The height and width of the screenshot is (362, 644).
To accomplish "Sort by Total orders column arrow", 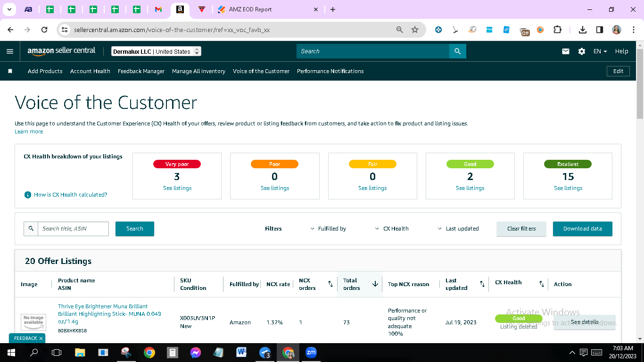I will pos(375,284).
